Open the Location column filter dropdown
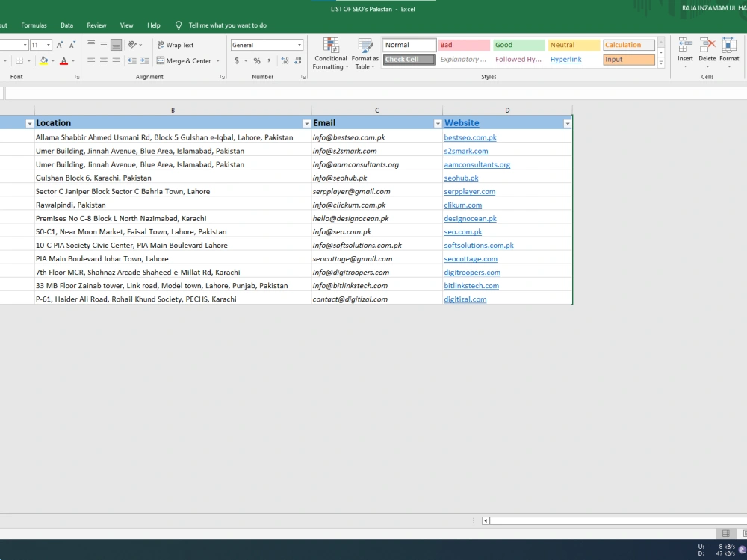Viewport: 747px width, 560px height. tap(306, 124)
